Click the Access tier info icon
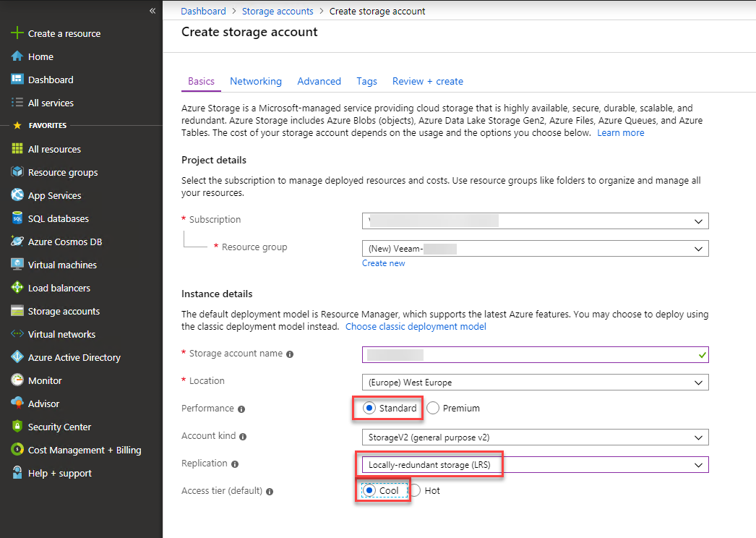Image resolution: width=756 pixels, height=538 pixels. pos(270,492)
